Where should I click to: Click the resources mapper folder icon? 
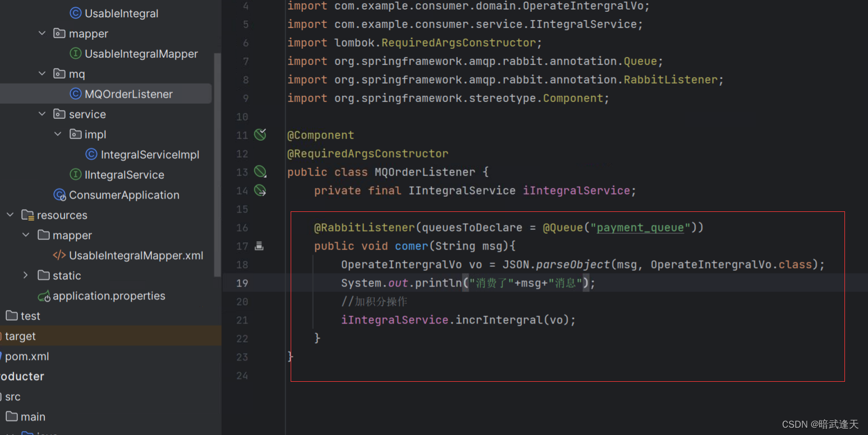[43, 235]
